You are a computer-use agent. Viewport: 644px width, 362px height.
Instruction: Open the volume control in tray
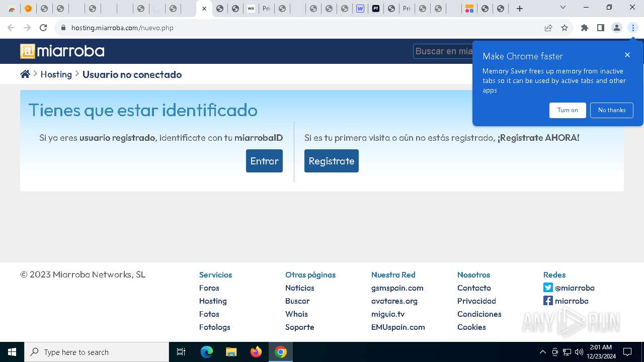pos(579,352)
